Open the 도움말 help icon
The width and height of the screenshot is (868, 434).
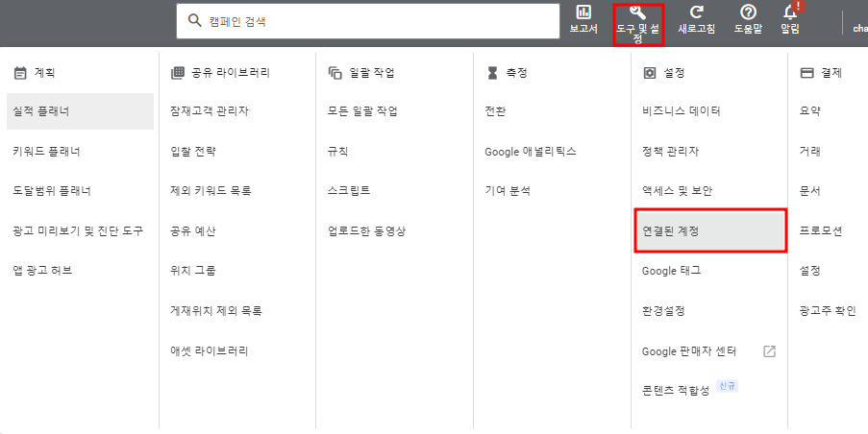pos(748,13)
